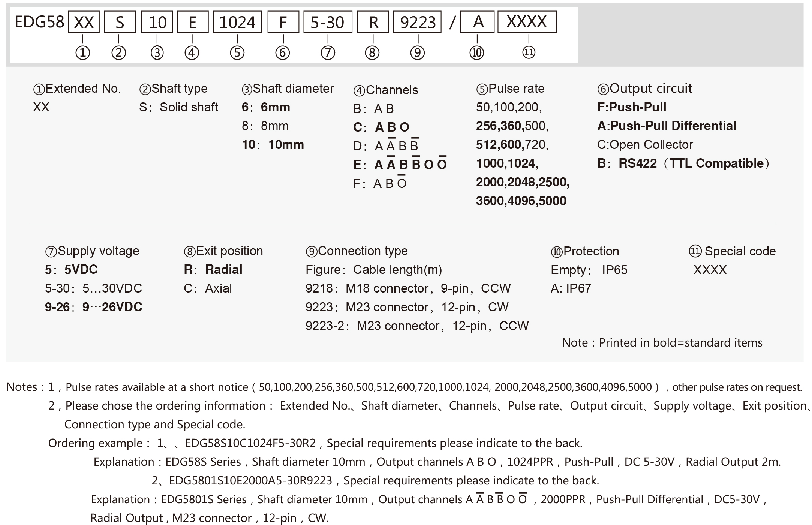This screenshot has width=812, height=525.
Task: Click the '5-30' supply voltage code box
Action: 328,22
